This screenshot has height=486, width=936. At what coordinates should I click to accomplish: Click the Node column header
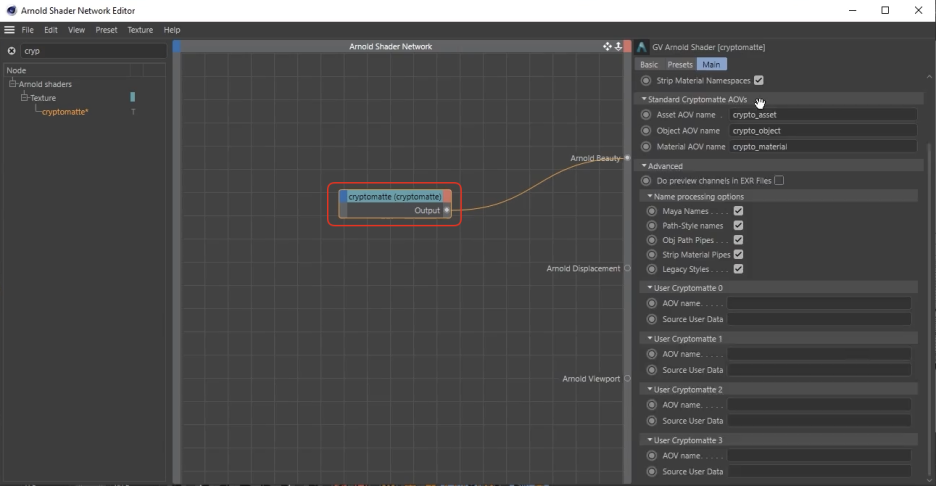pos(67,70)
